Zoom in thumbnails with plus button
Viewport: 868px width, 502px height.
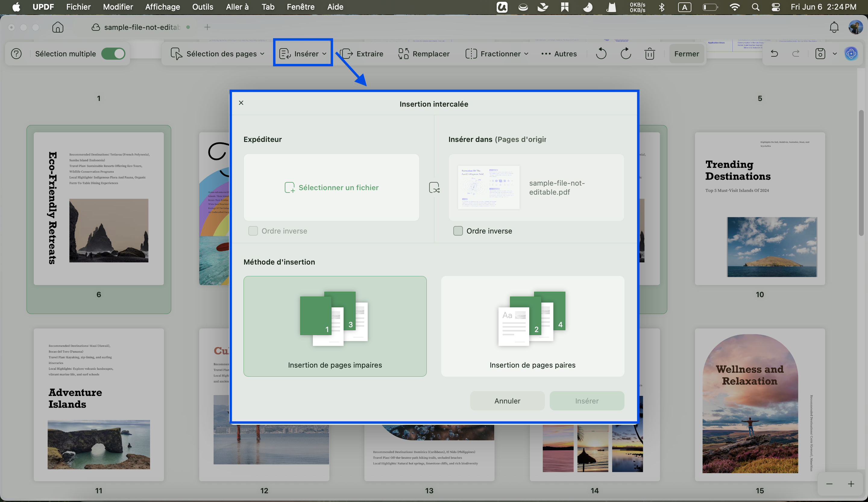pos(851,484)
